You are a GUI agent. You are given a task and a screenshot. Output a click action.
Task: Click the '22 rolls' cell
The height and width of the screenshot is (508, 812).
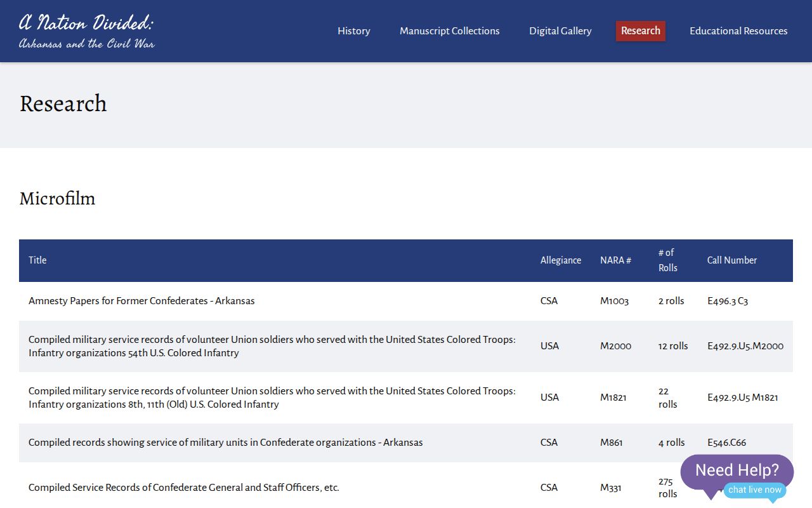pos(668,398)
